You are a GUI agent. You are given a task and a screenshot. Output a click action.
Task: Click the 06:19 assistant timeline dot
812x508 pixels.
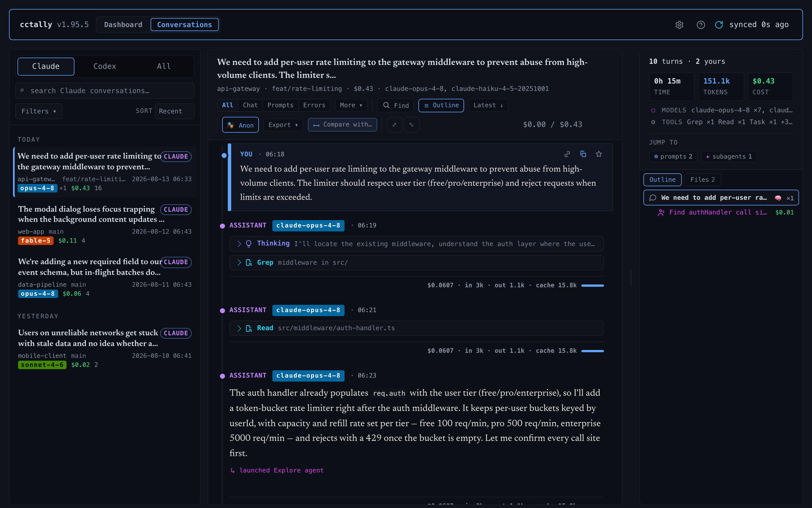pyautogui.click(x=222, y=226)
